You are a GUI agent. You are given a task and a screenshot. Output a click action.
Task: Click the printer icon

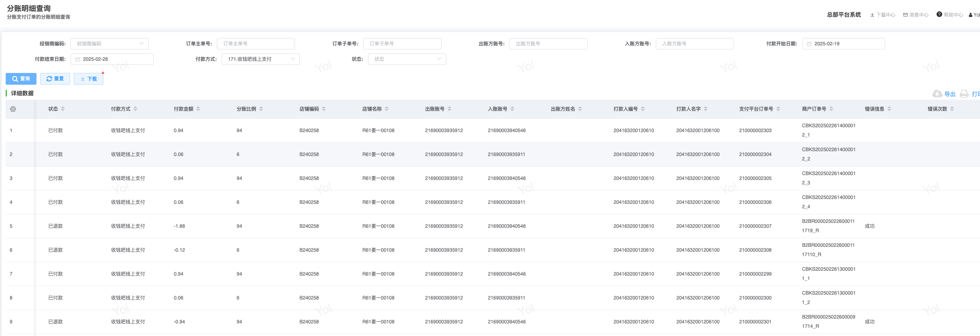tap(964, 94)
